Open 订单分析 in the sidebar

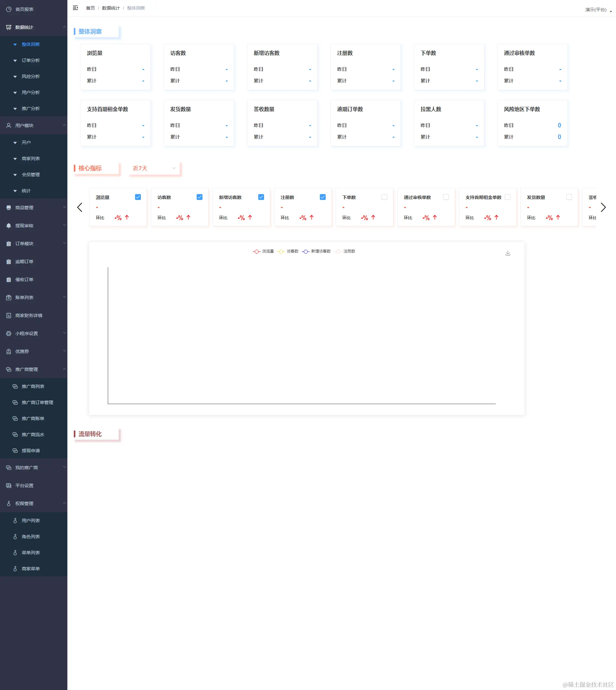pyautogui.click(x=31, y=61)
